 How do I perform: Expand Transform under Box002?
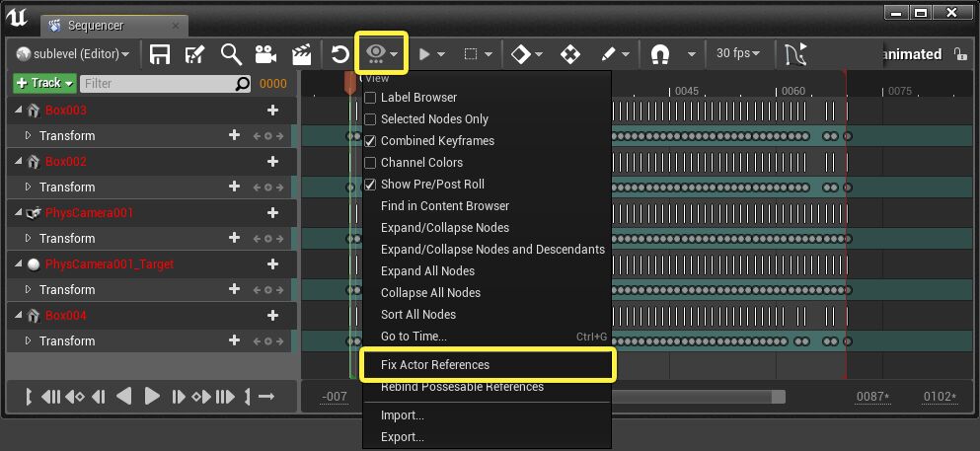[x=28, y=187]
